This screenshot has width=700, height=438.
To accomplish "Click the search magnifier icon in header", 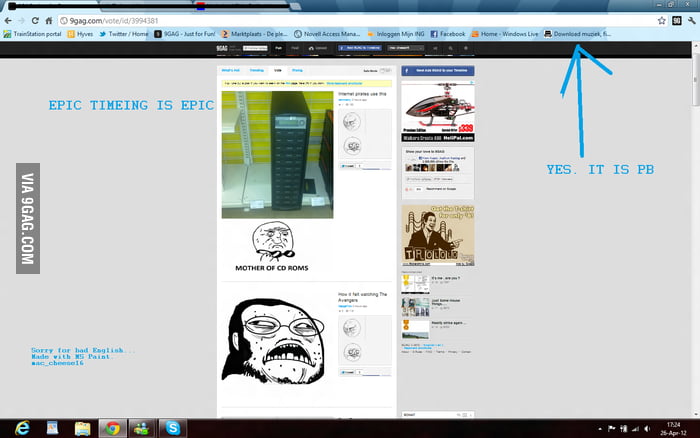I will [450, 48].
